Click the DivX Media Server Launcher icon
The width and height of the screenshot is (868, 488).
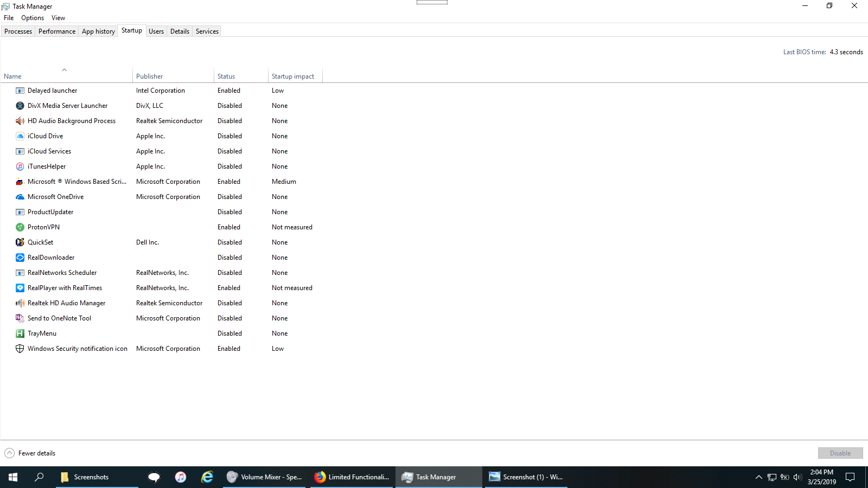20,106
